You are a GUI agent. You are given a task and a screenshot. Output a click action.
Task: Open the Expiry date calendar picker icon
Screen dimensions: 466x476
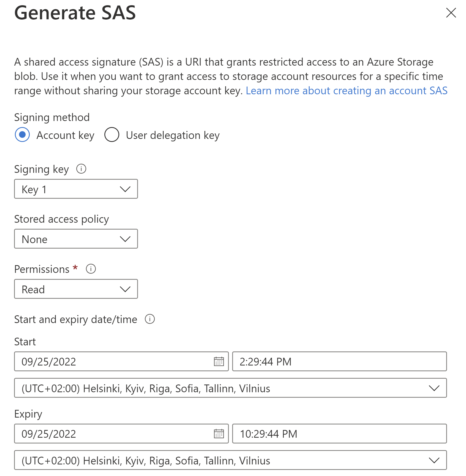pos(219,434)
